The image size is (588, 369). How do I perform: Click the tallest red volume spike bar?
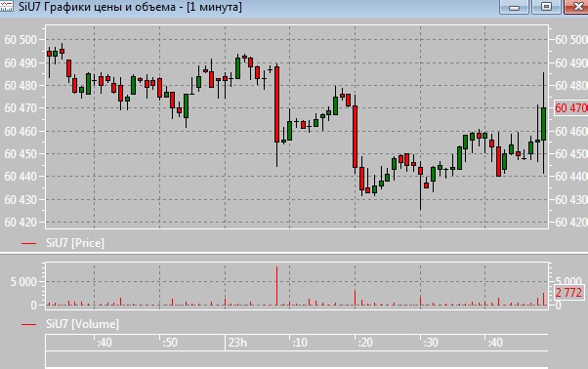point(276,286)
